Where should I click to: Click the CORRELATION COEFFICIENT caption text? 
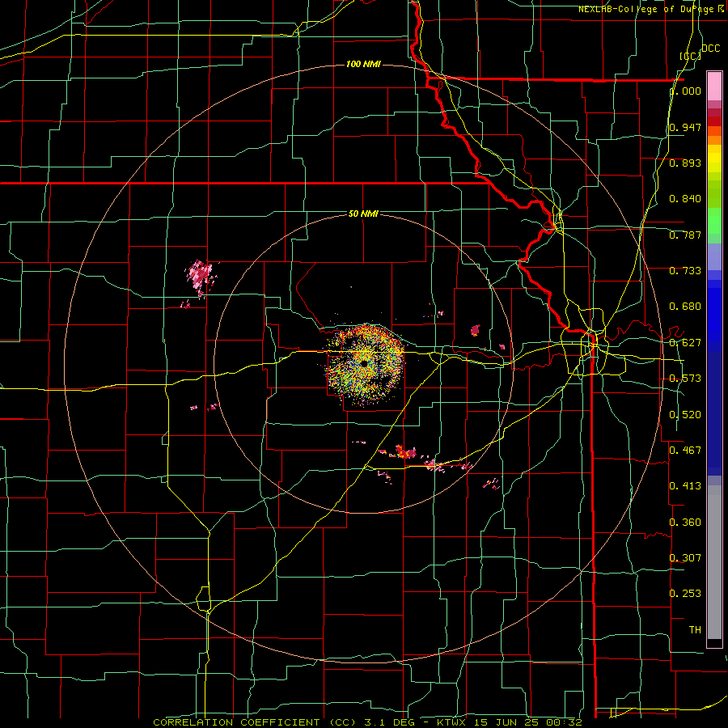click(236, 722)
